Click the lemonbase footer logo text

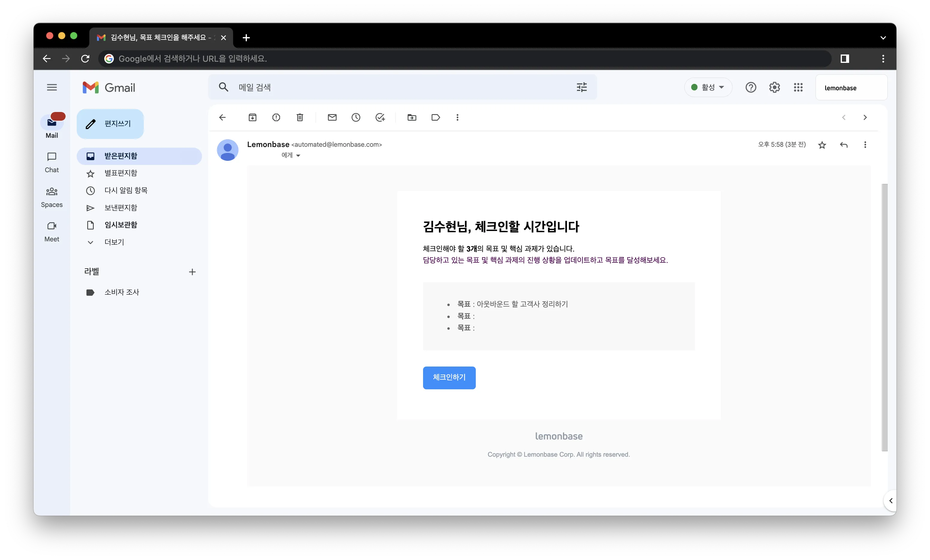click(559, 436)
